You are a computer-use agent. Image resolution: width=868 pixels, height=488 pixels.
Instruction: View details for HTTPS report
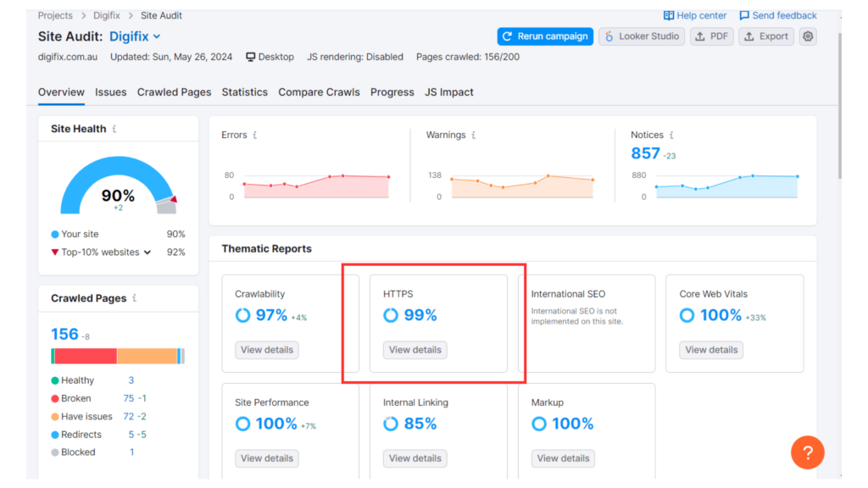click(x=415, y=350)
